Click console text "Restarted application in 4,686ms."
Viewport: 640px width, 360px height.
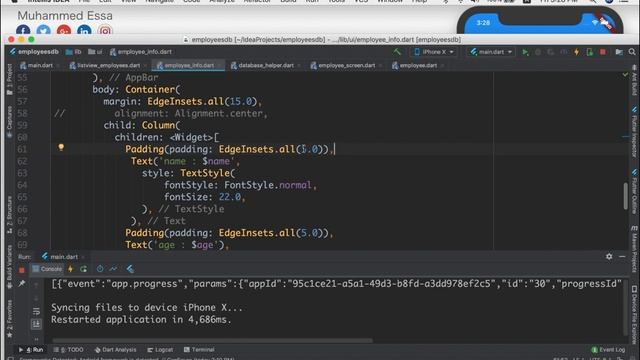point(141,320)
